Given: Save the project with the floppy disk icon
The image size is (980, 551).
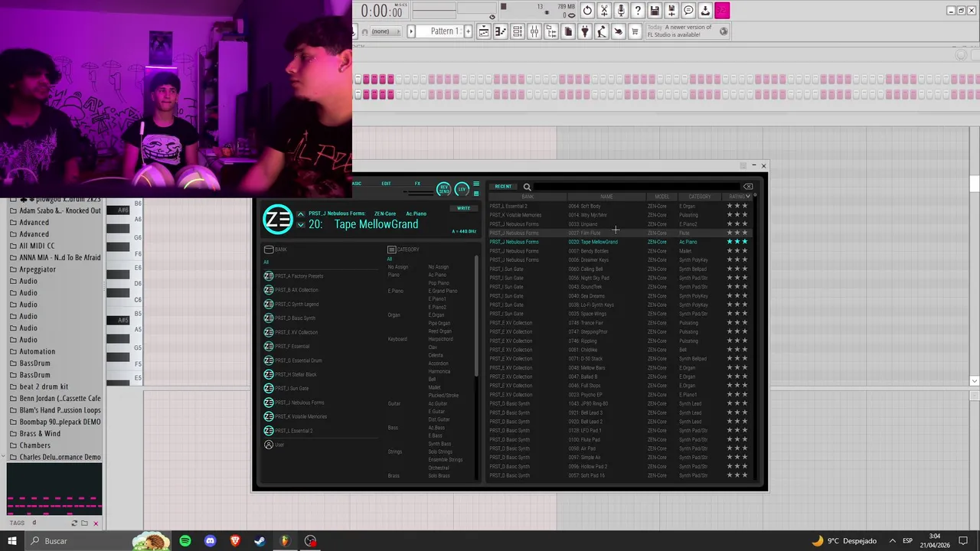Looking at the screenshot, I should [655, 11].
